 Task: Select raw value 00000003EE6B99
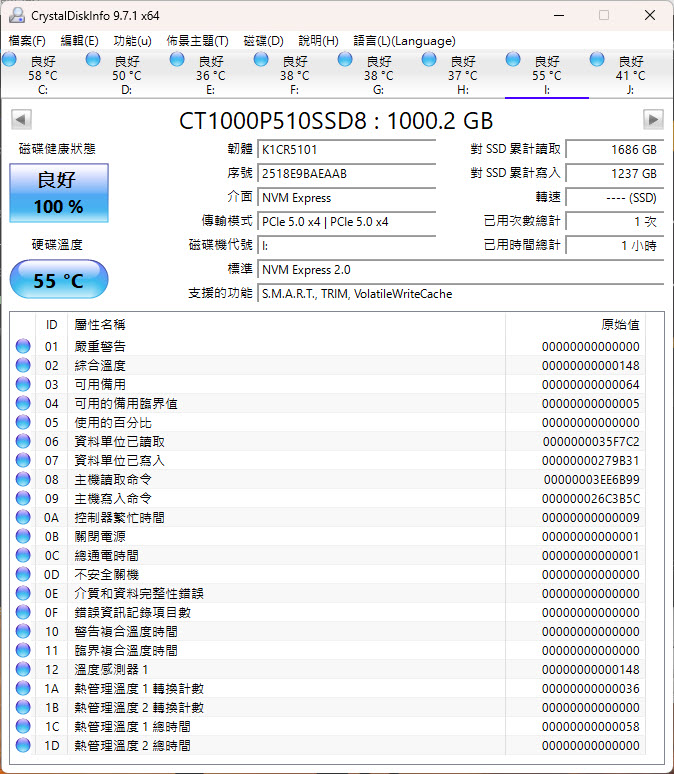(x=592, y=480)
